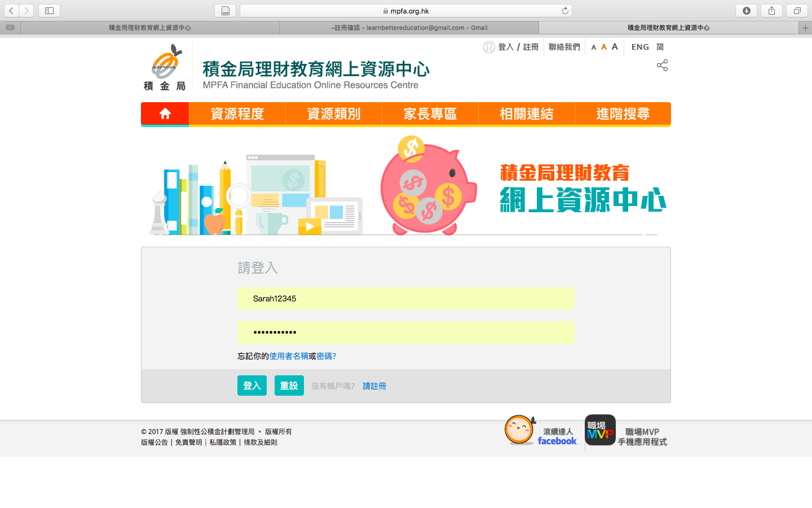Click the share icon below language options
This screenshot has height=508, width=812.
(662, 65)
